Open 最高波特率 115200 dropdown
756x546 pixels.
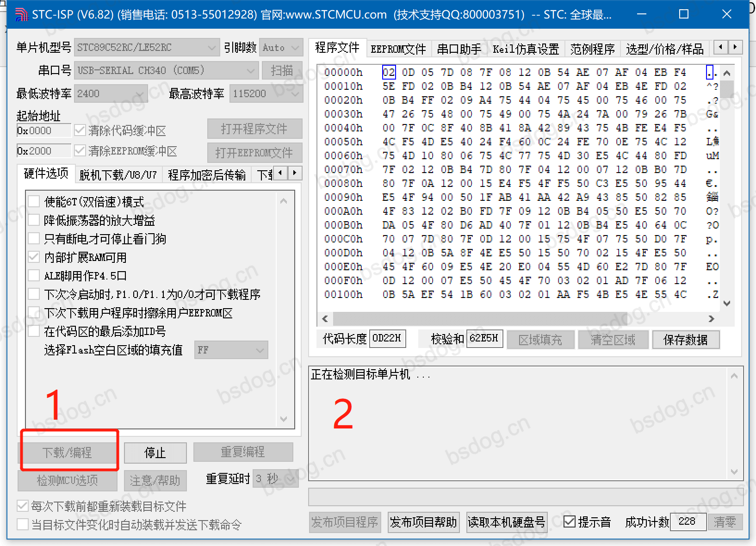[x=266, y=94]
